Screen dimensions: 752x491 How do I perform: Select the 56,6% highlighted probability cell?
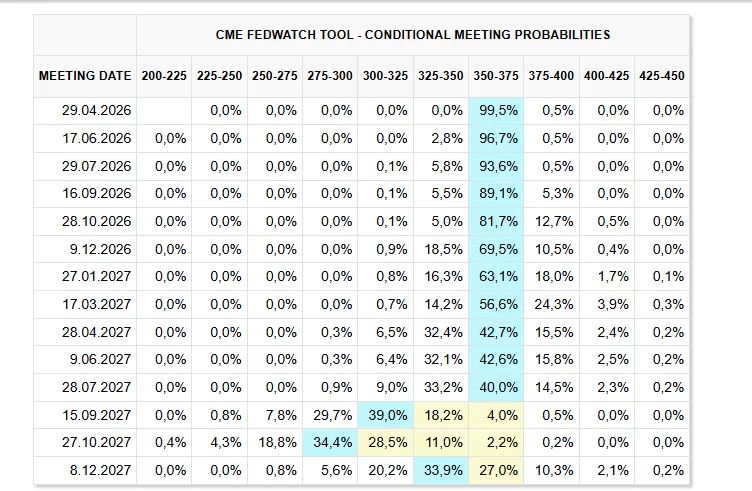(x=497, y=304)
